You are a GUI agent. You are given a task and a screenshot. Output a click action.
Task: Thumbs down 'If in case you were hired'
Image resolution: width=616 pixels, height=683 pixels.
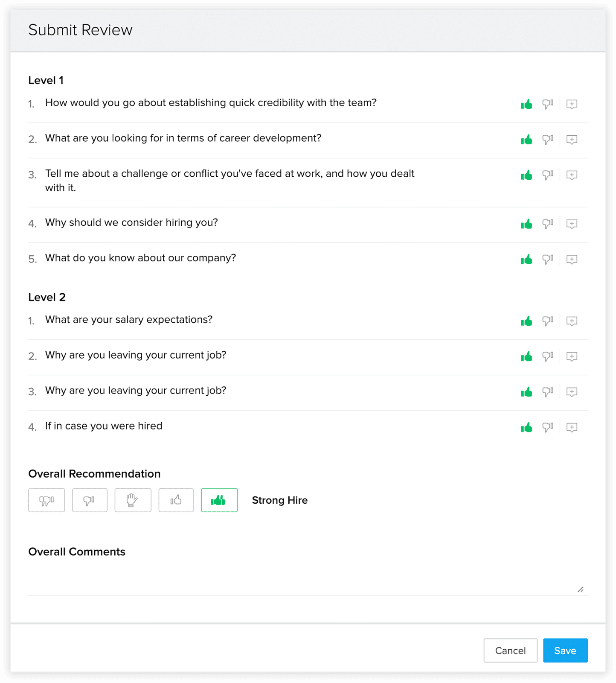pos(548,427)
